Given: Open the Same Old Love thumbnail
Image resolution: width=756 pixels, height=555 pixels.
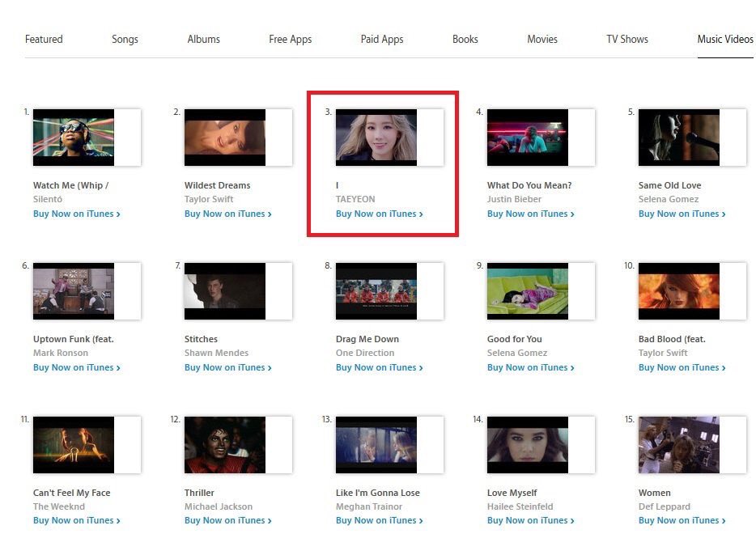Looking at the screenshot, I should [x=679, y=138].
